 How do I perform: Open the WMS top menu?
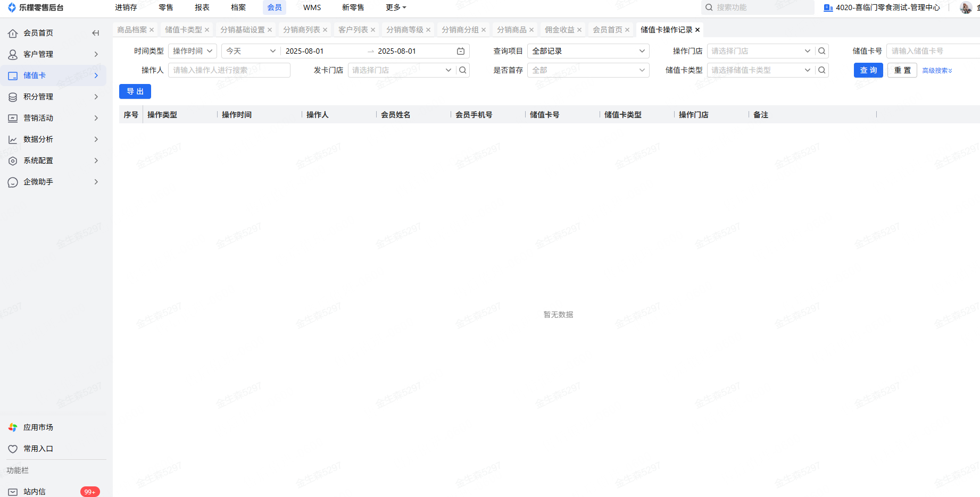312,7
